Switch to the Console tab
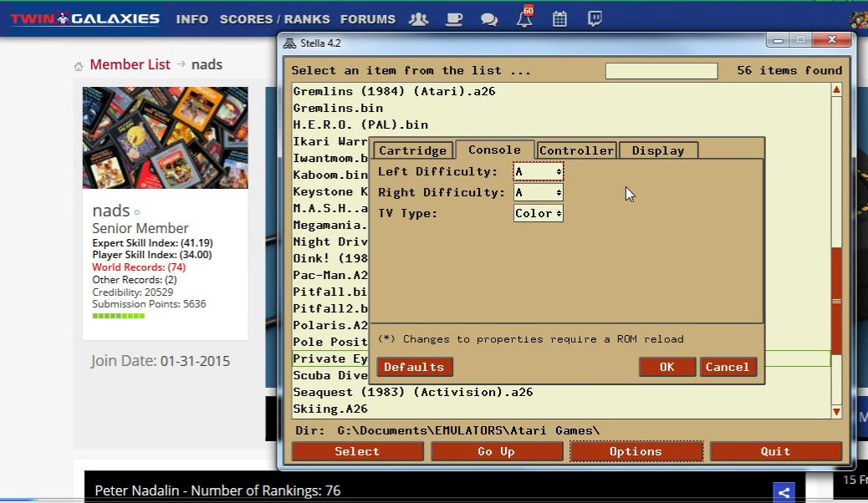 click(494, 150)
